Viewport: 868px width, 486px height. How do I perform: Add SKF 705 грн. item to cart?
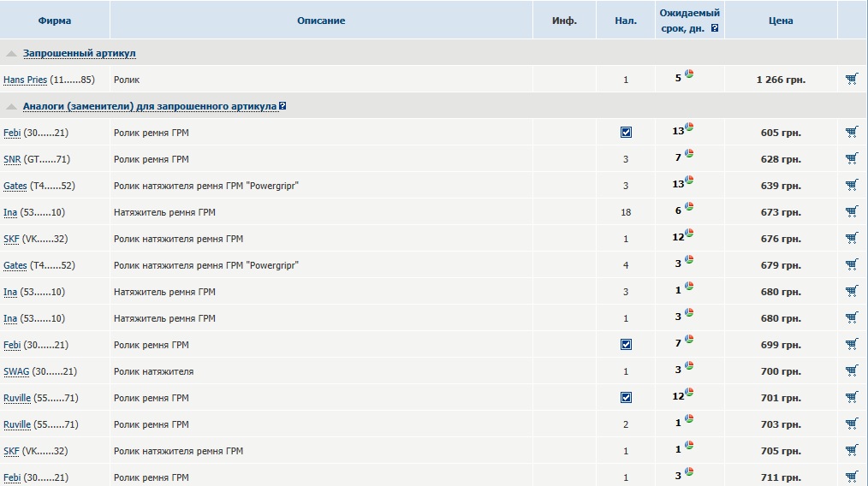[852, 451]
